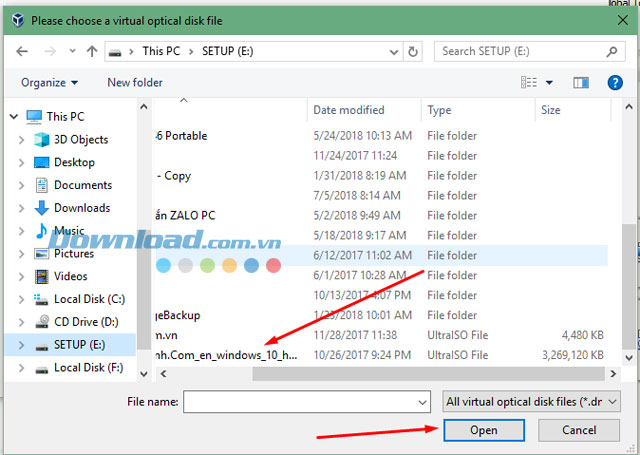Expand the SETUP (E:) node

point(21,346)
